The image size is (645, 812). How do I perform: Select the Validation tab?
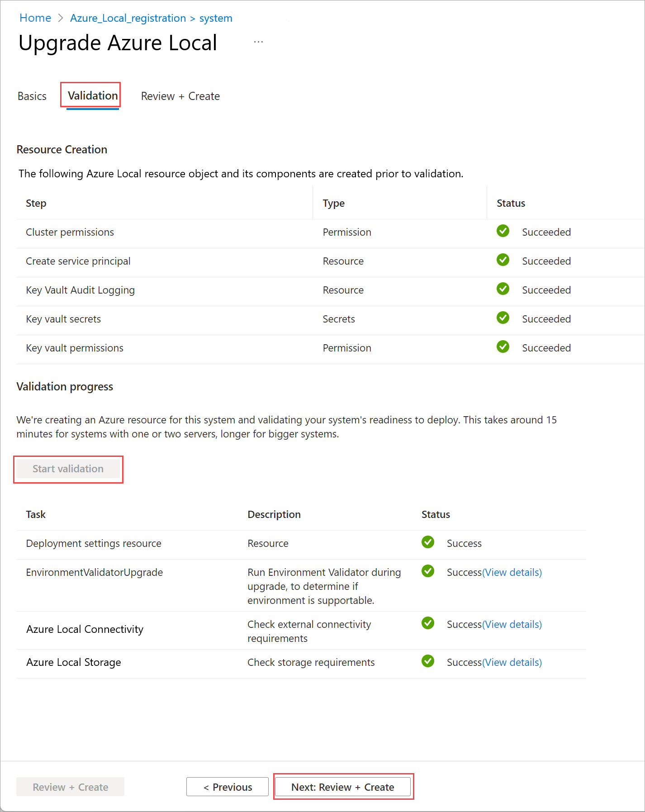pyautogui.click(x=93, y=96)
